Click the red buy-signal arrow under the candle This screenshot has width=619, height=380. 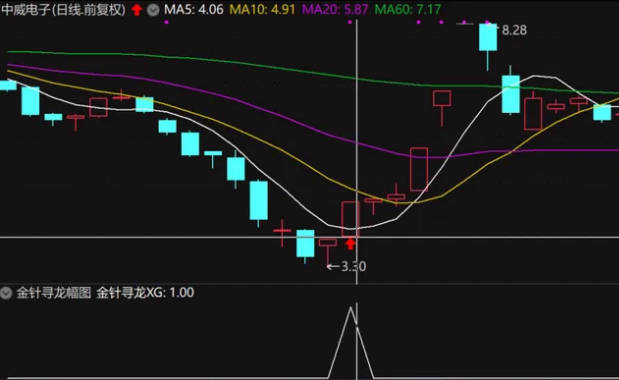(350, 244)
